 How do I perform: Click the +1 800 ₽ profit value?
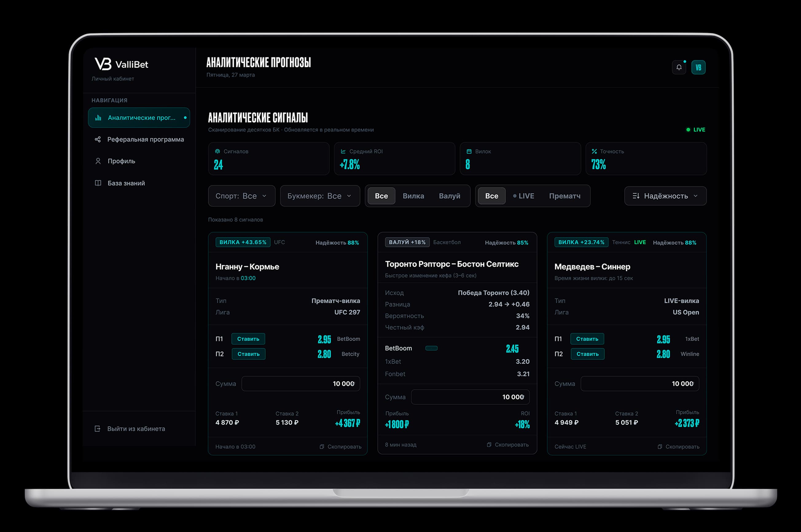397,424
